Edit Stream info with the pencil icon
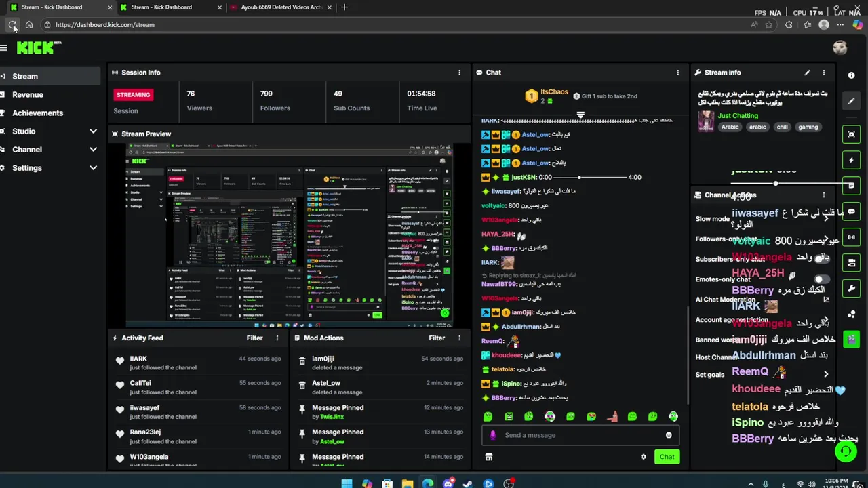 point(807,73)
